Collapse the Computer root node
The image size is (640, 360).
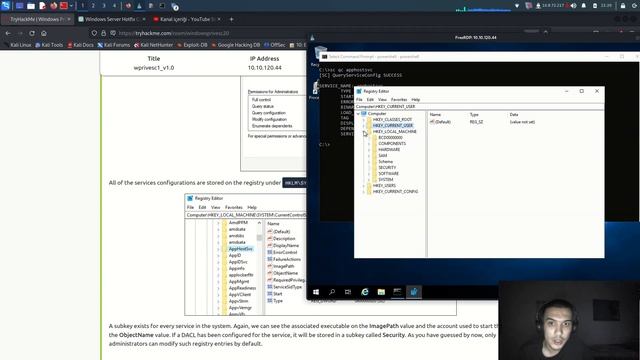[x=358, y=113]
